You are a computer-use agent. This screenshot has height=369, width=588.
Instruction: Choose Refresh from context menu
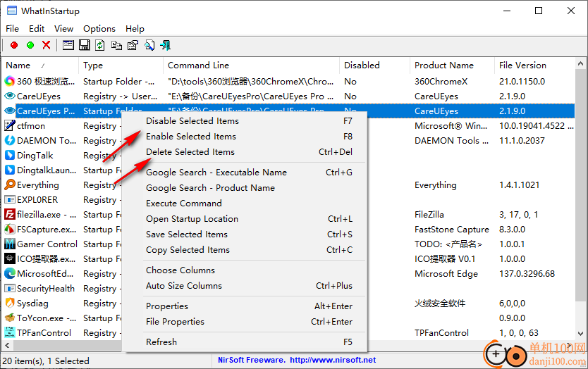point(245,342)
